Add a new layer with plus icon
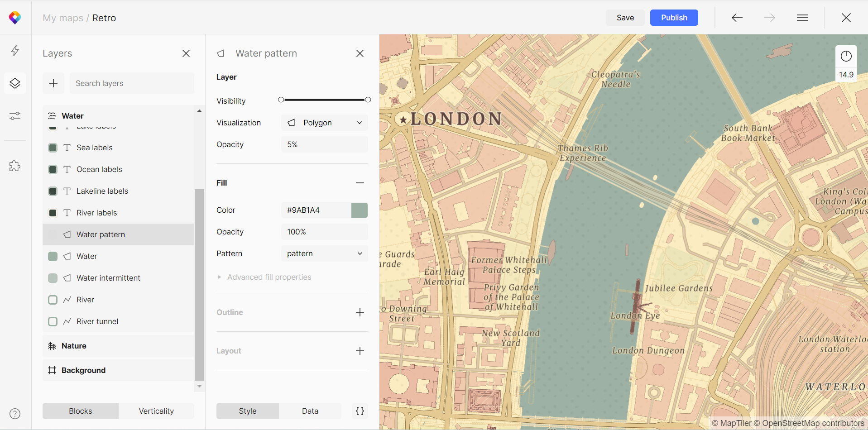This screenshot has width=868, height=430. [53, 83]
